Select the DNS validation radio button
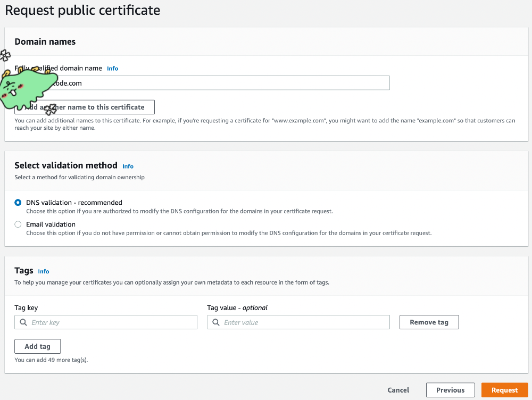This screenshot has width=532, height=400. point(18,203)
